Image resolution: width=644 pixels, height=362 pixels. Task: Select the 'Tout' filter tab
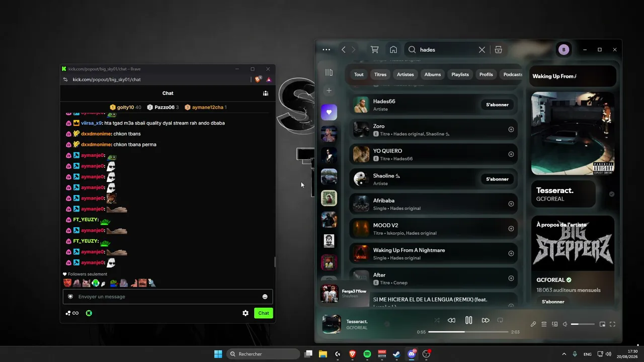click(359, 74)
